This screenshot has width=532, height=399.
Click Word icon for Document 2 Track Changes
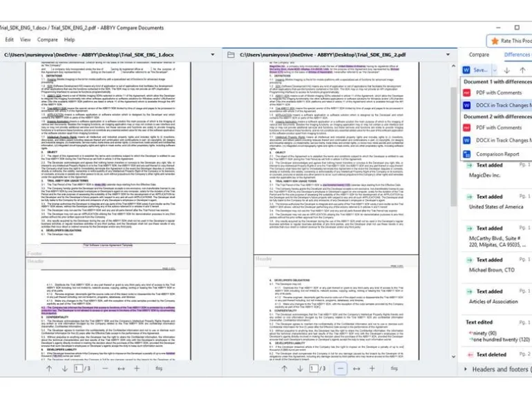point(467,140)
